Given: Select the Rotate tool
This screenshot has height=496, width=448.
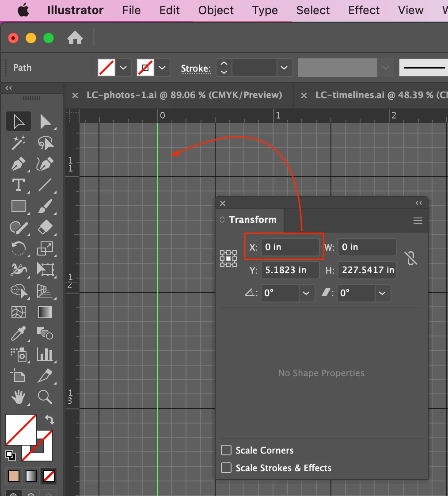Looking at the screenshot, I should click(19, 248).
